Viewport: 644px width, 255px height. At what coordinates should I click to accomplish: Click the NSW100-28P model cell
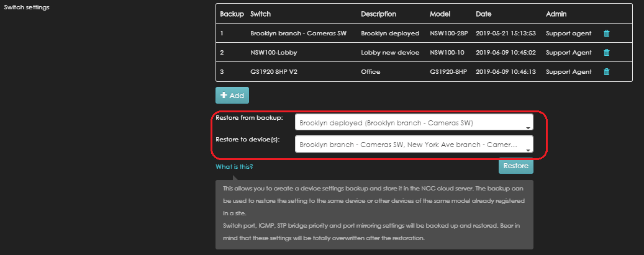point(449,34)
